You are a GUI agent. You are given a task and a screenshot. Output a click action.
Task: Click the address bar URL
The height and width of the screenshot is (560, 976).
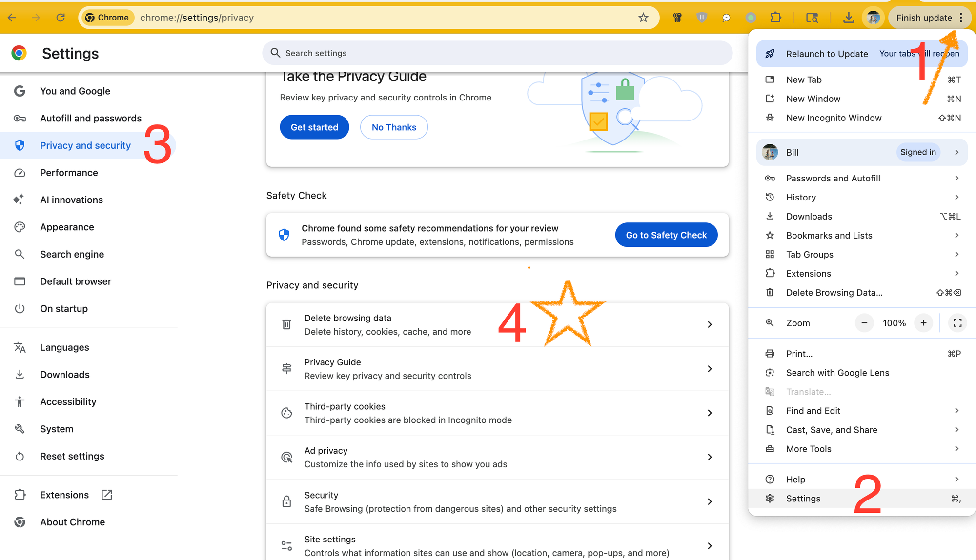pos(197,18)
